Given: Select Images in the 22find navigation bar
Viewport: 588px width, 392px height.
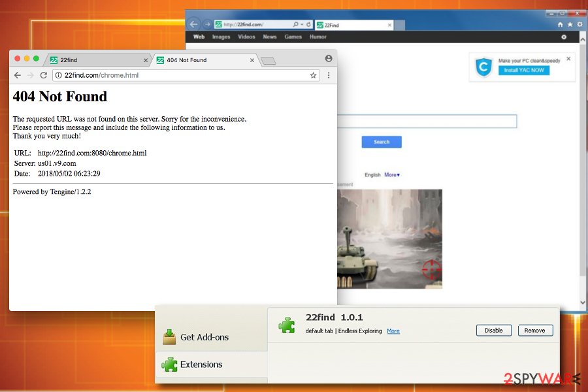Looking at the screenshot, I should 221,37.
